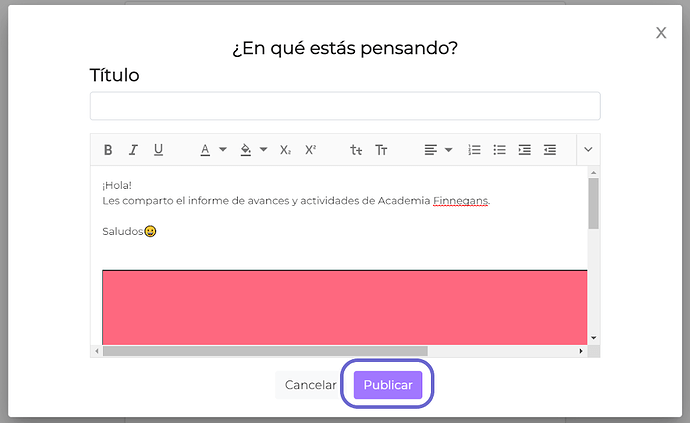Apply the fill background color button
690x423 pixels.
246,150
